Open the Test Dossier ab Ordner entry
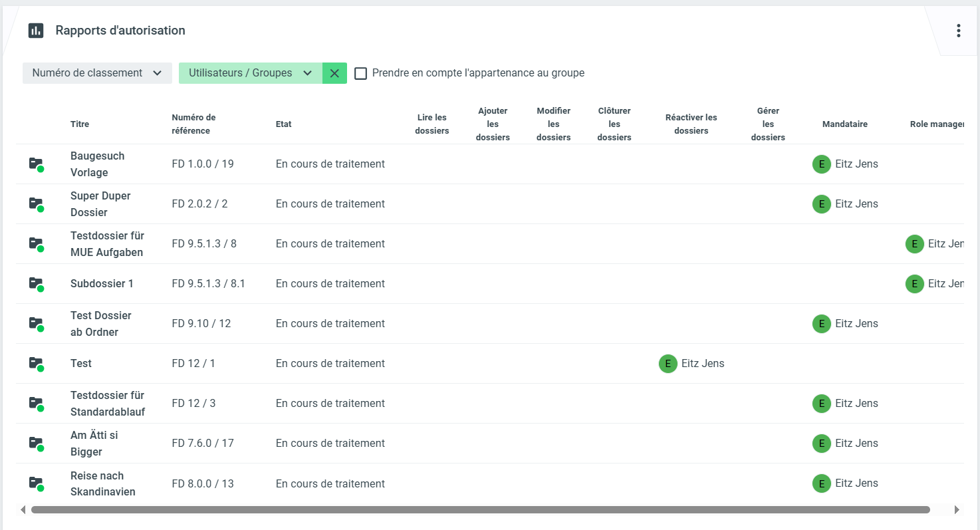This screenshot has height=530, width=980. pyautogui.click(x=101, y=323)
